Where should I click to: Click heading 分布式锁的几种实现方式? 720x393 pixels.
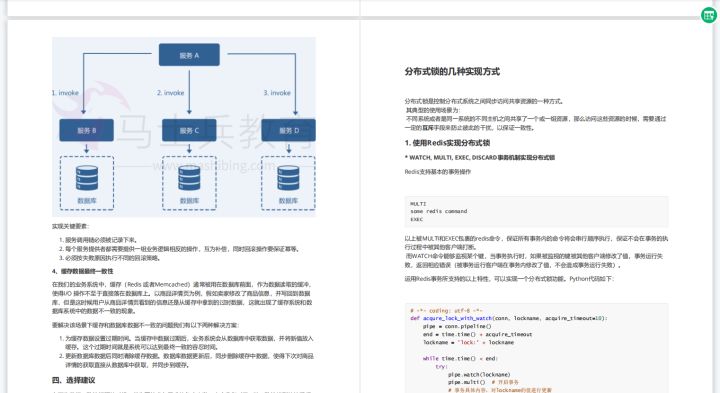[452, 72]
